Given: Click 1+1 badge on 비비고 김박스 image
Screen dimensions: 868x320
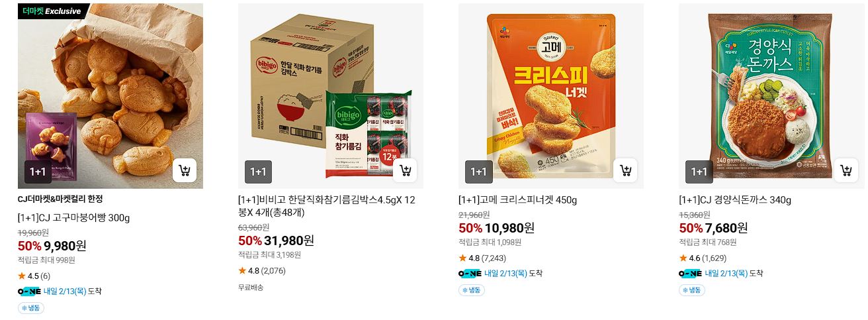Looking at the screenshot, I should (x=258, y=172).
